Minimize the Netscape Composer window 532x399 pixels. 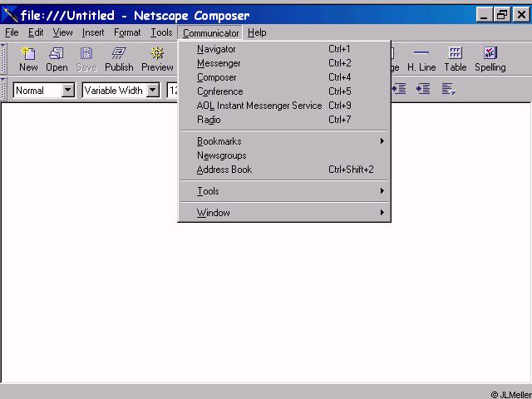(x=484, y=15)
